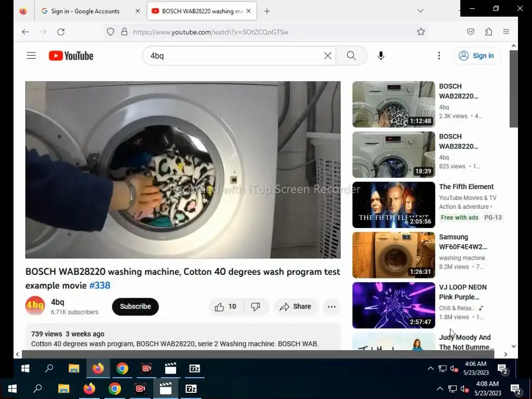Open the VJ LOOP NEON video thumbnail
The image size is (532, 399).
tap(394, 305)
